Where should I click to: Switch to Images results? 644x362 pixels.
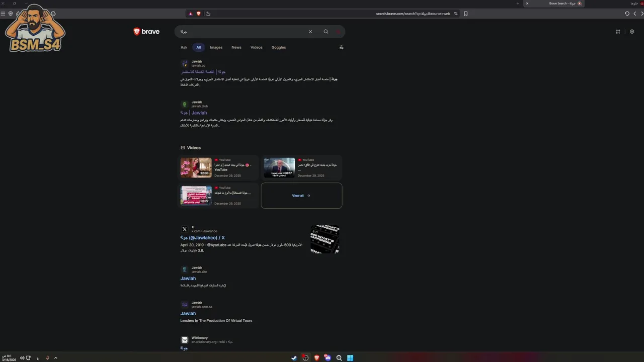[216, 47]
